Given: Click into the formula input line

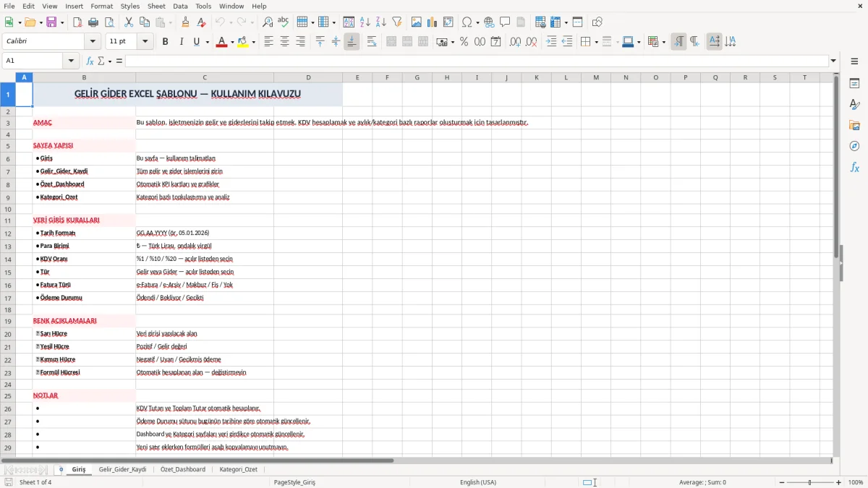Looking at the screenshot, I should pos(477,61).
